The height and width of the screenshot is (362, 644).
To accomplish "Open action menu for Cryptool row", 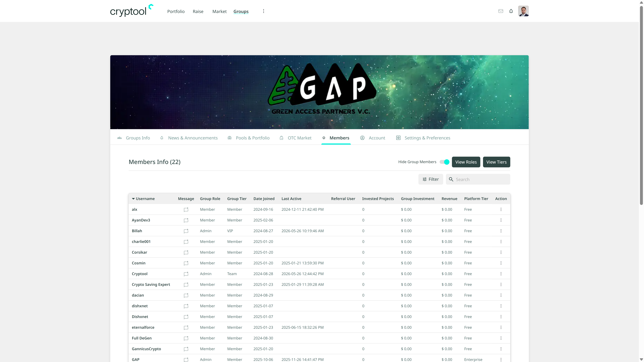I will tap(501, 274).
